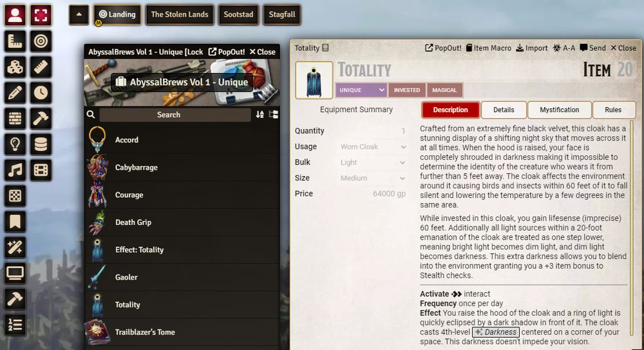644x350 pixels.
Task: Click the bullseye target tool icon
Action: [x=41, y=41]
